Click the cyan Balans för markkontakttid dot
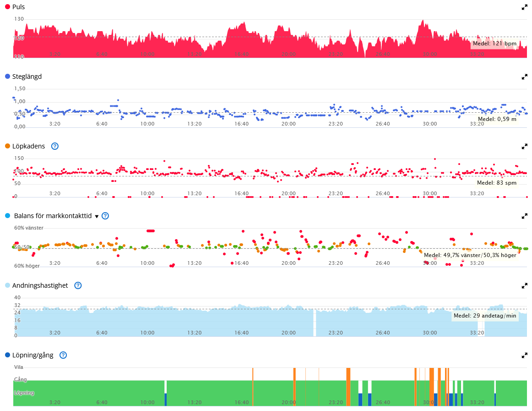The width and height of the screenshot is (532, 411). pos(7,216)
